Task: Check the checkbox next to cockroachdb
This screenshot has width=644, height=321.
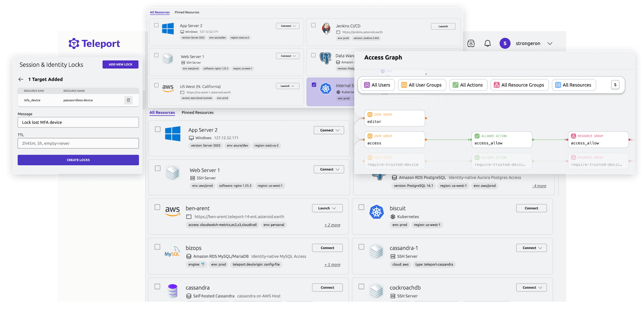Action: pos(361,286)
